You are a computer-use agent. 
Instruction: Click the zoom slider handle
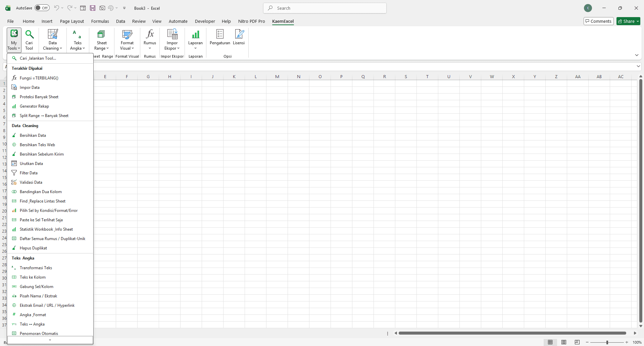(x=607, y=342)
